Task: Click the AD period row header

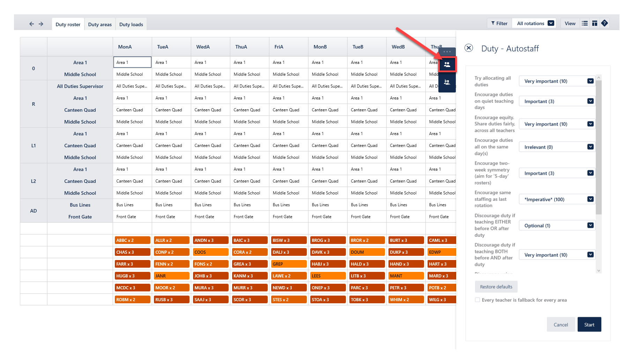Action: [34, 211]
